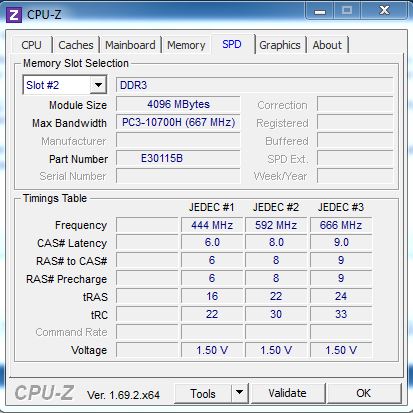Click the JEDEC #2 tRAS value 22
This screenshot has width=413, height=413.
276,296
